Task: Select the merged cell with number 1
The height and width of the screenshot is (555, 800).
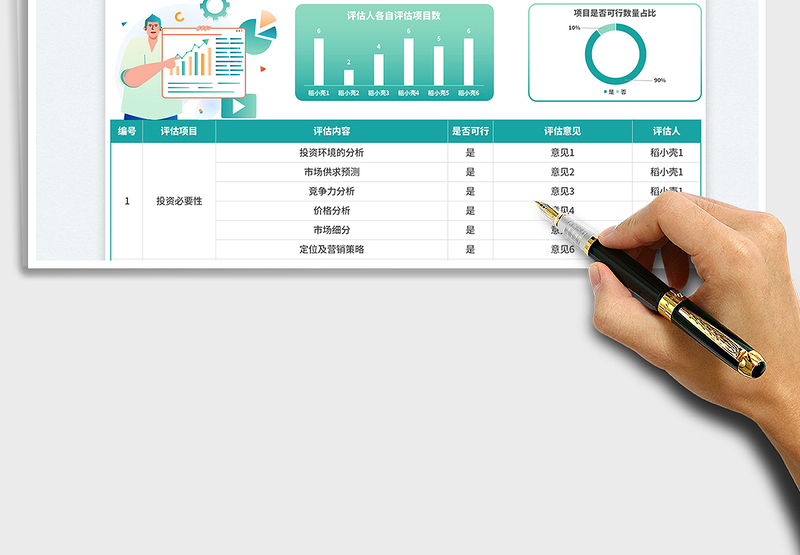Action: 127,201
